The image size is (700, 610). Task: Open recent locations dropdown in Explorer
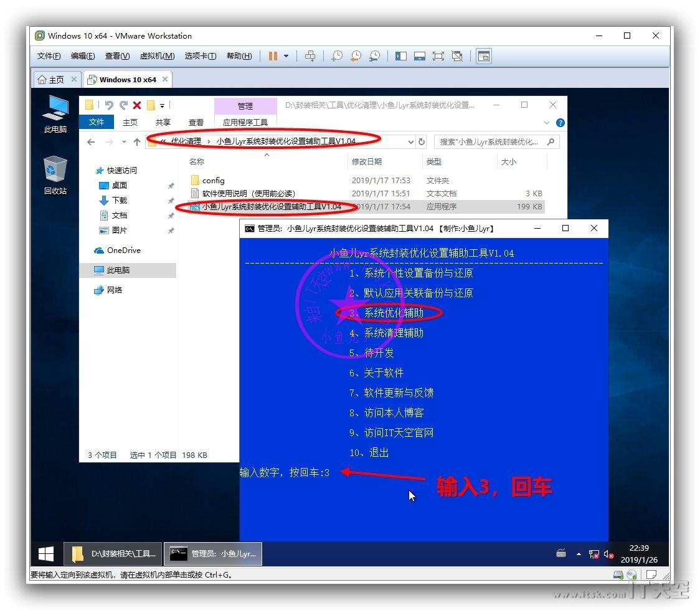coord(124,142)
